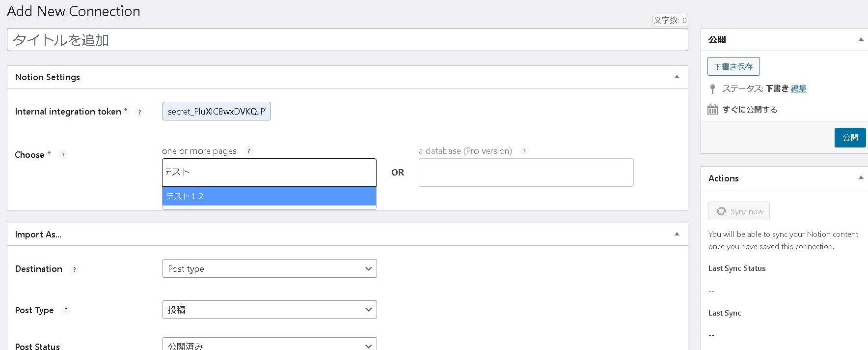Click the help icon beside the Choose label
868x350 pixels.
(63, 155)
